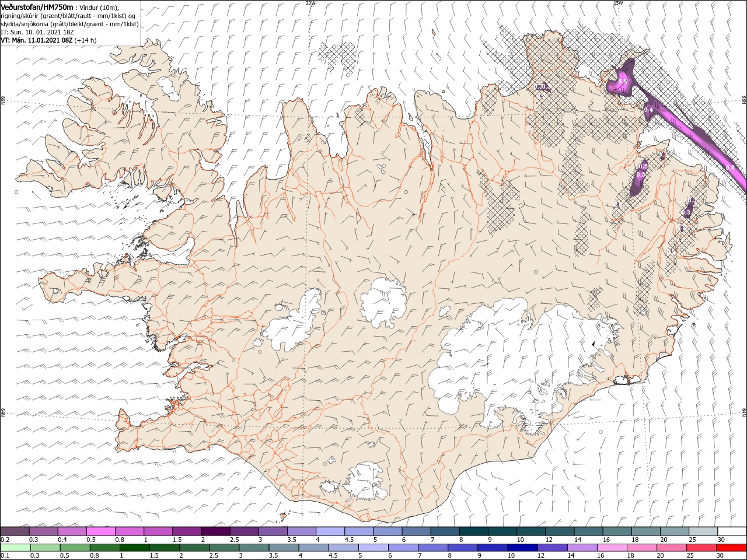
Task: Click the '20W' longitude label
Action: pos(310,2)
